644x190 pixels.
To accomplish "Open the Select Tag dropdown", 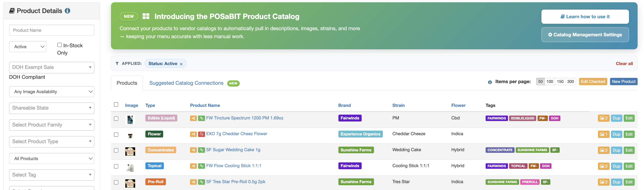I will click(52, 175).
